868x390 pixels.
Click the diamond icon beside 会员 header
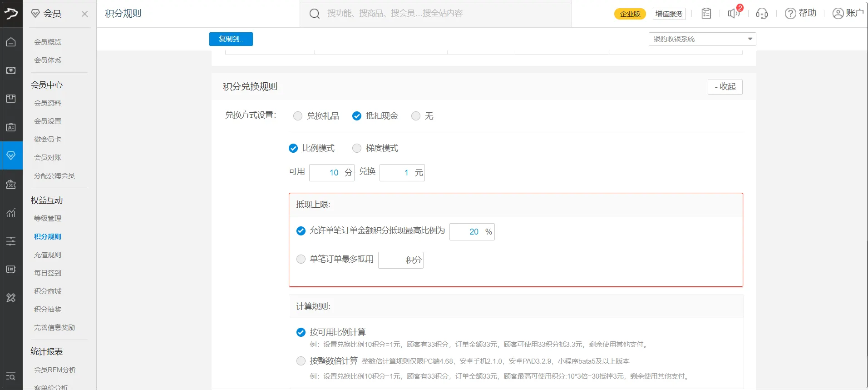[x=35, y=14]
